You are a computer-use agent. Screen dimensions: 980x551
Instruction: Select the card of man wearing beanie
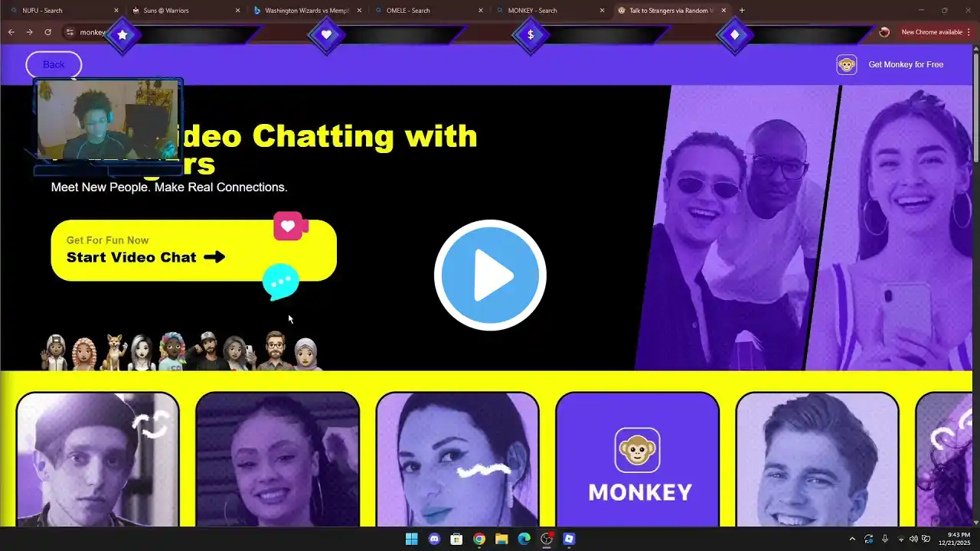click(98, 459)
